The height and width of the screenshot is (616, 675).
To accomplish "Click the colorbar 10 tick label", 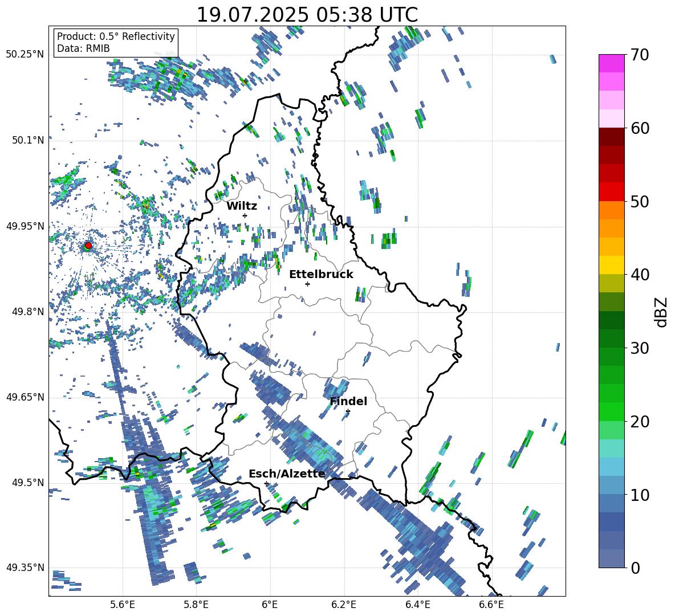I will click(640, 495).
